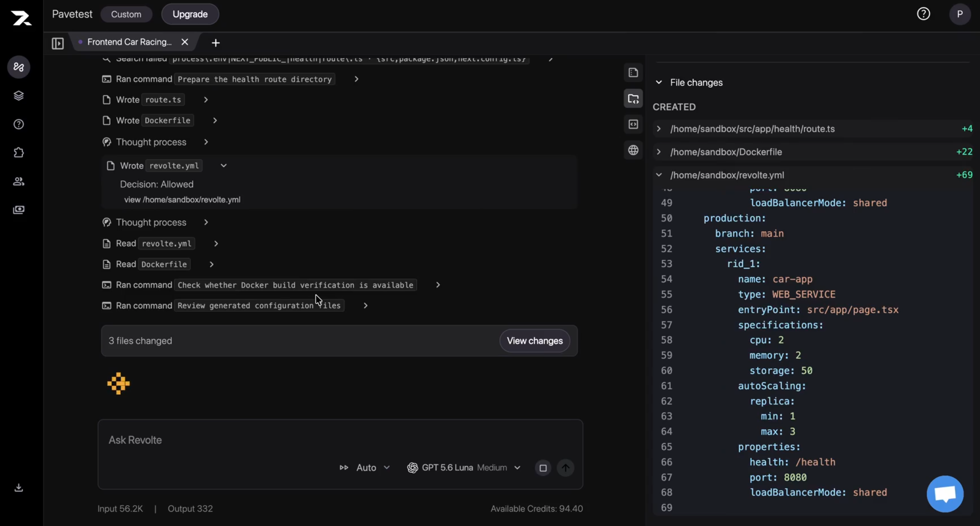Click terminal icon beside Prepare health route
The image size is (980, 526).
click(x=107, y=79)
